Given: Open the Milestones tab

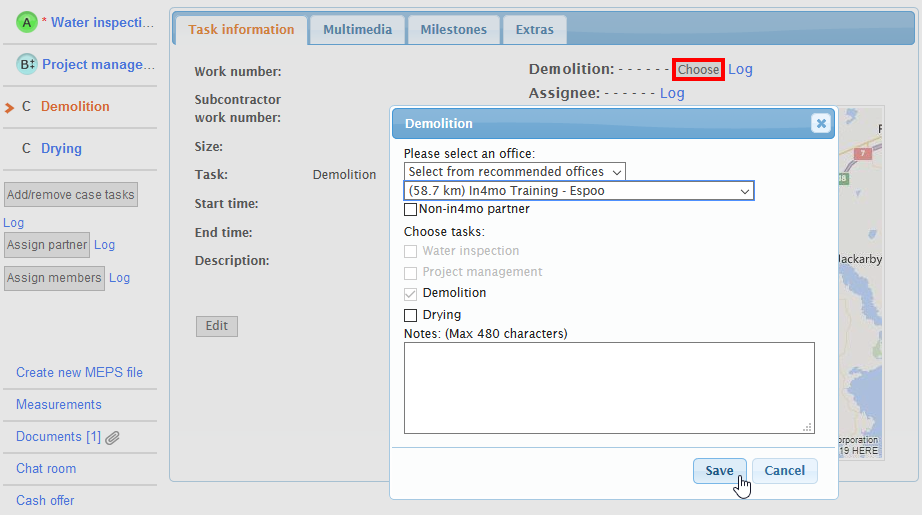Looking at the screenshot, I should [453, 30].
